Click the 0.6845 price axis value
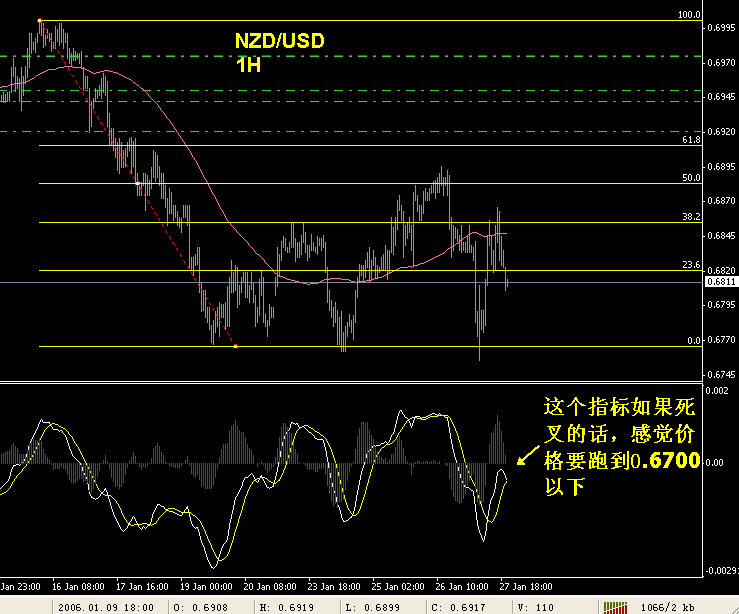Image resolution: width=739 pixels, height=614 pixels. pyautogui.click(x=721, y=236)
